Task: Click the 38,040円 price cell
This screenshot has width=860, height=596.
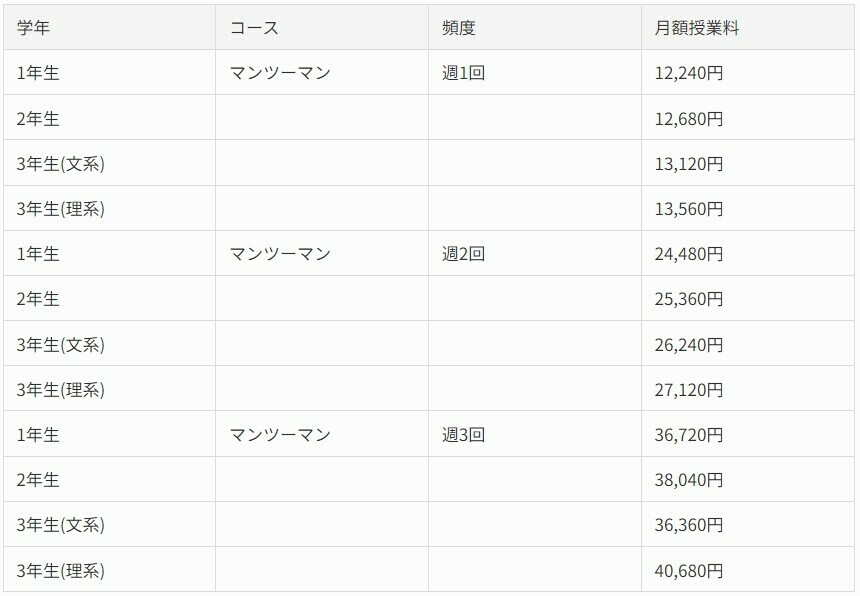Action: click(x=748, y=479)
